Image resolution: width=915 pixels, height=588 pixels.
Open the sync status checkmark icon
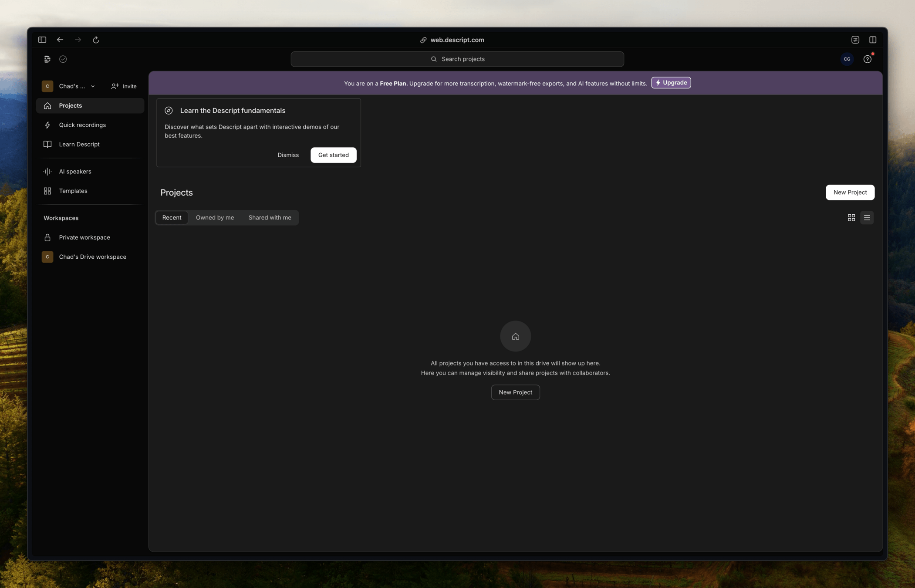click(x=63, y=59)
